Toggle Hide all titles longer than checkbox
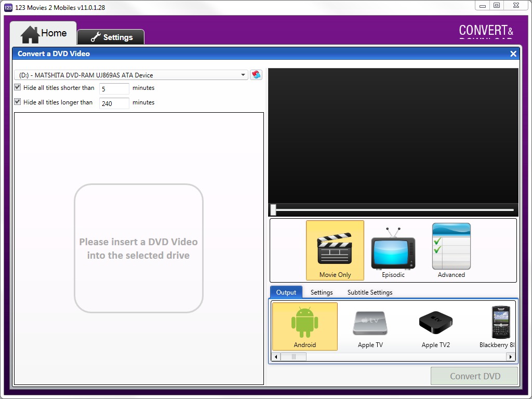Viewport: 532px width, 399px height. pos(18,102)
